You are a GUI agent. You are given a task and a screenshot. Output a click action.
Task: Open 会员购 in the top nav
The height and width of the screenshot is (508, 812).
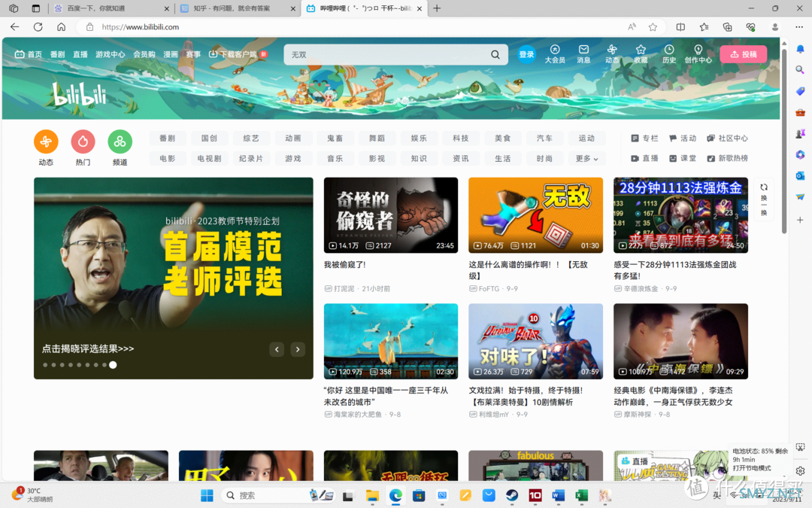click(x=144, y=54)
